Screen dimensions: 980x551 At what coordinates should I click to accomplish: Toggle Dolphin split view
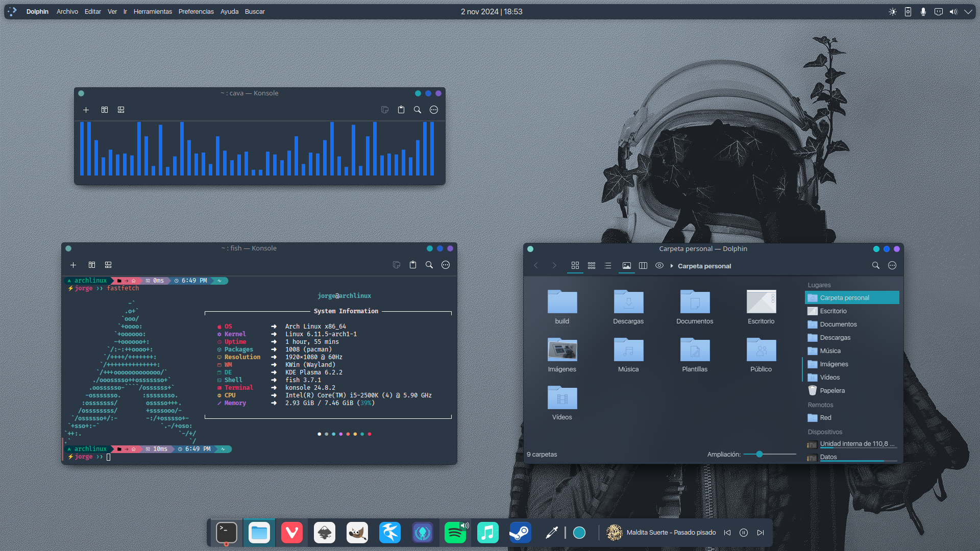pyautogui.click(x=643, y=265)
